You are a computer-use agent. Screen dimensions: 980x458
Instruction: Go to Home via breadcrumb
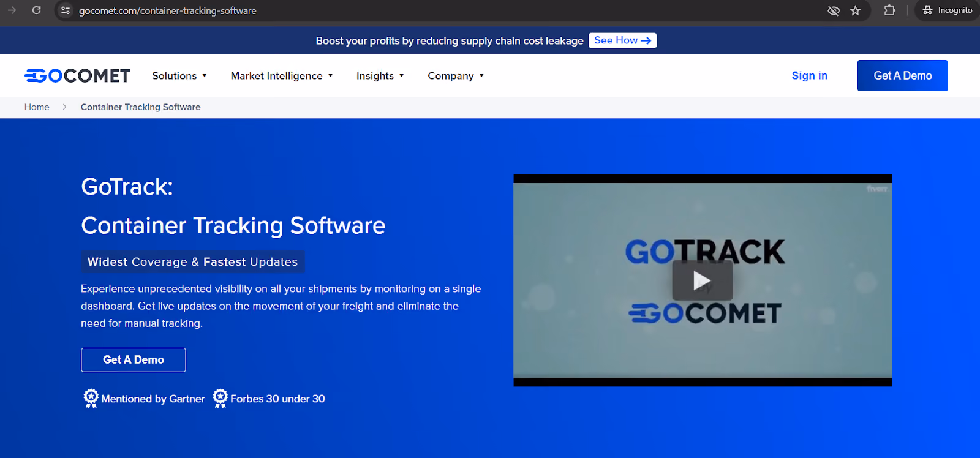click(x=37, y=107)
